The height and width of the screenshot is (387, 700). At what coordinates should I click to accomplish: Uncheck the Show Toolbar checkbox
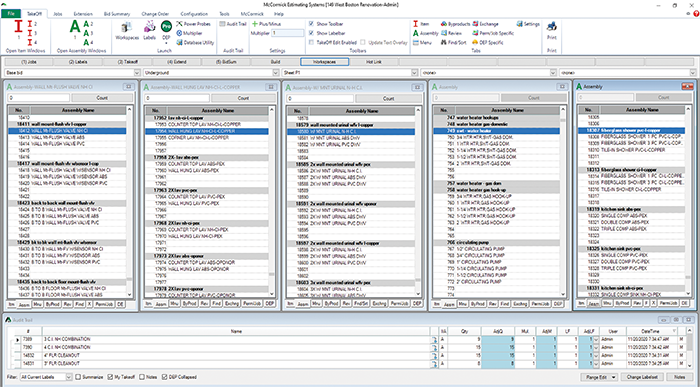311,24
